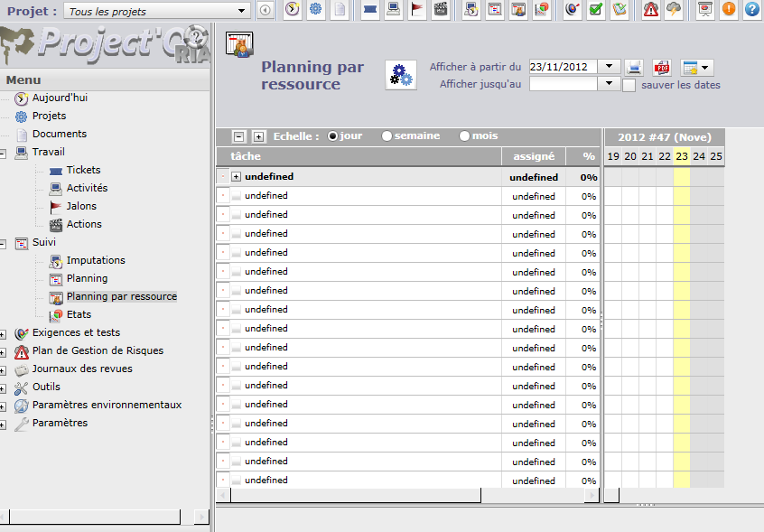The image size is (764, 532).
Task: Select the 'mois' scale radio button
Action: pos(464,136)
